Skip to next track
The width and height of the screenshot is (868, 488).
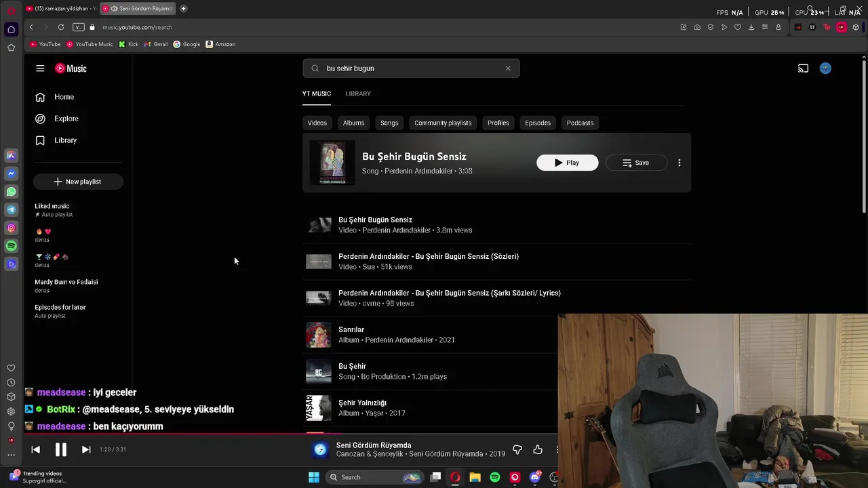[86, 449]
